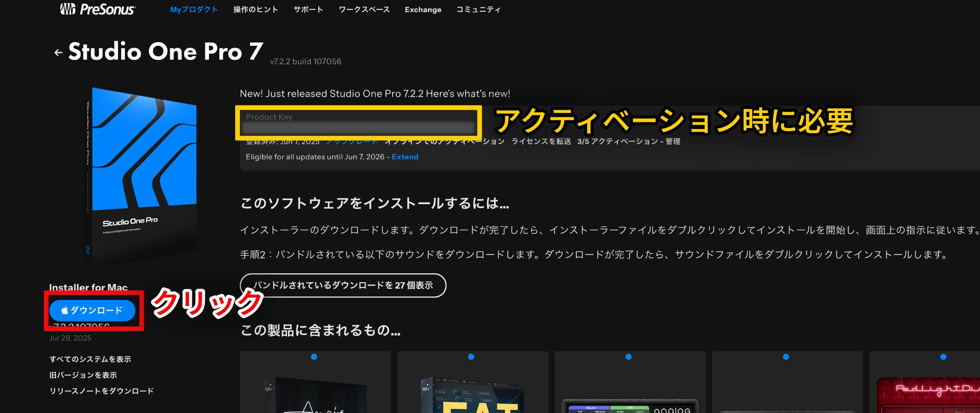Go back using the arrow beside the title
Image resolution: width=980 pixels, height=413 pixels.
[58, 53]
